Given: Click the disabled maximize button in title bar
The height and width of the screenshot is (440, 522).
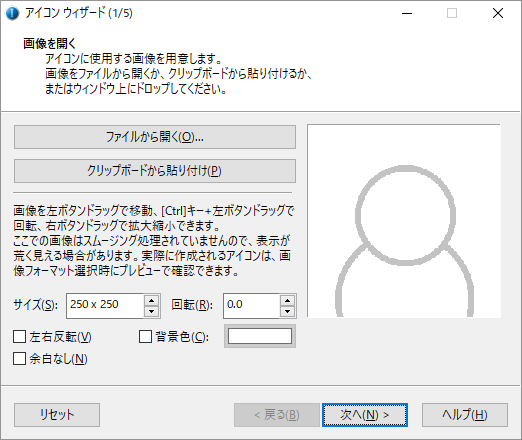Looking at the screenshot, I should [452, 13].
